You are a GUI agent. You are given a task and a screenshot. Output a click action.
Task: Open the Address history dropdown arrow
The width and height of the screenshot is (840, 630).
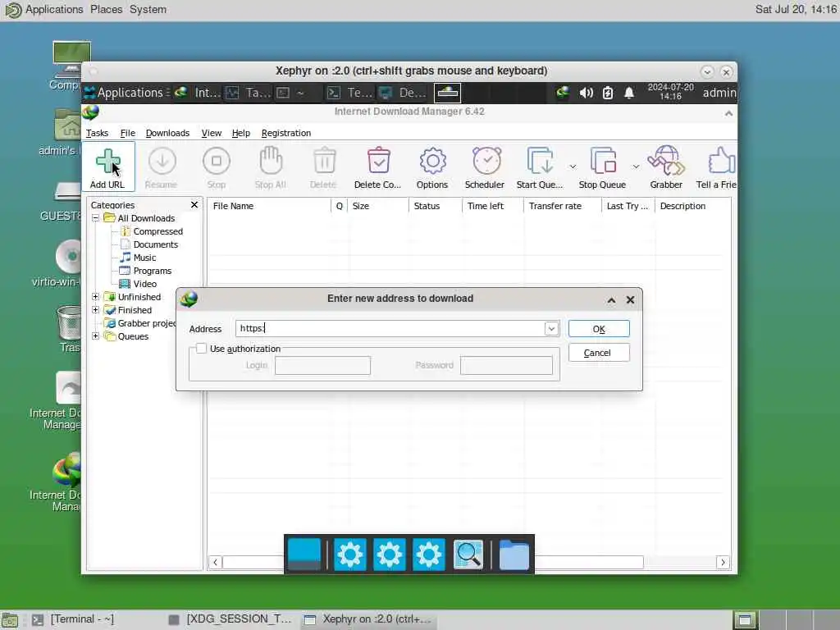pos(551,328)
